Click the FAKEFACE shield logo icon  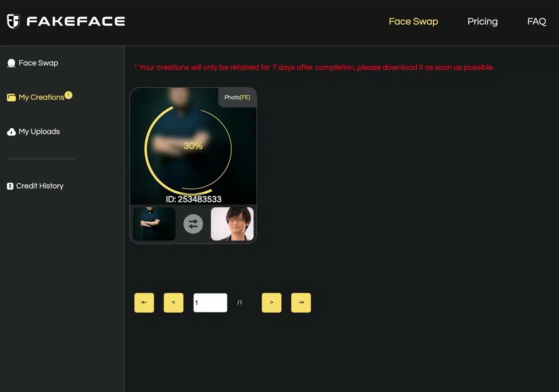click(14, 21)
